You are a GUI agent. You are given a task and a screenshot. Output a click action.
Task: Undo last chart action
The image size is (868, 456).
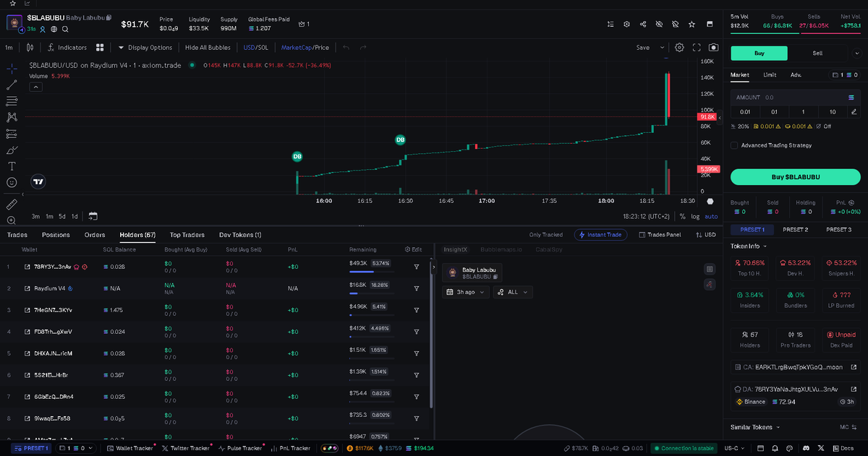[x=346, y=48]
